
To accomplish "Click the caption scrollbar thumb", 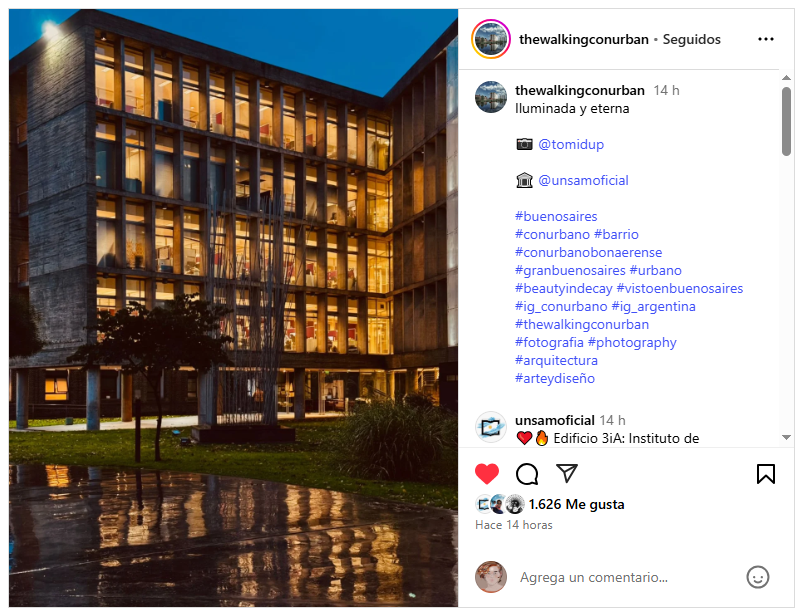I will [786, 121].
